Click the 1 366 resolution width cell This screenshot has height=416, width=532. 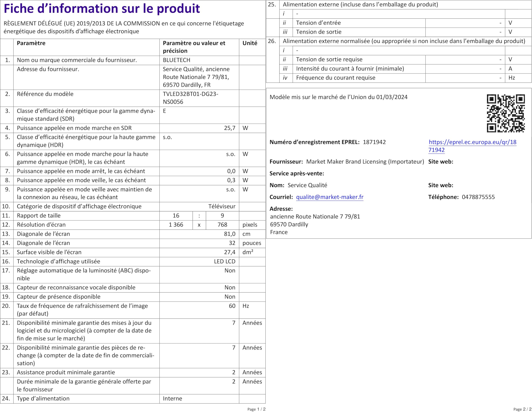[176, 225]
